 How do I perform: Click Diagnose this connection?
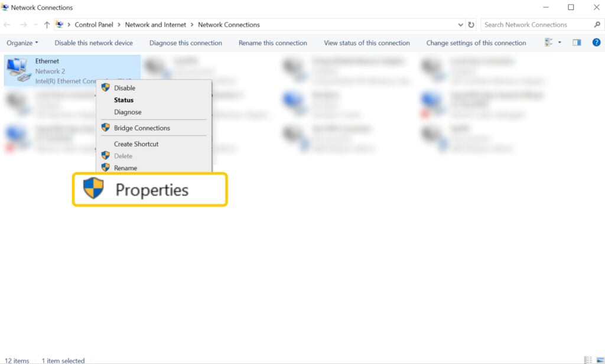pyautogui.click(x=186, y=42)
